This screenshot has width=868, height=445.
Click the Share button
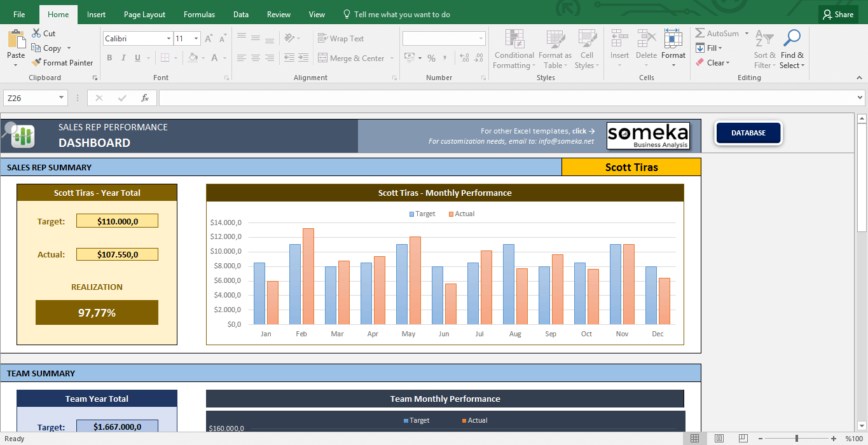point(837,15)
